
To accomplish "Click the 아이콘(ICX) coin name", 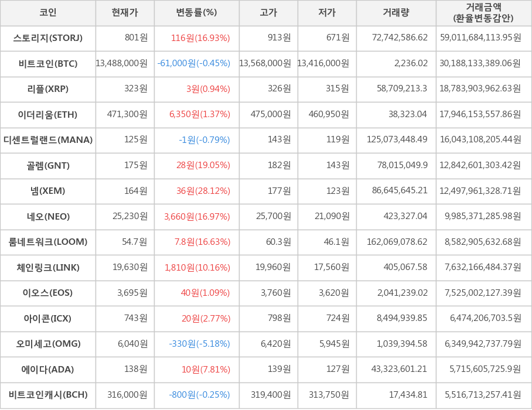I will [48, 319].
